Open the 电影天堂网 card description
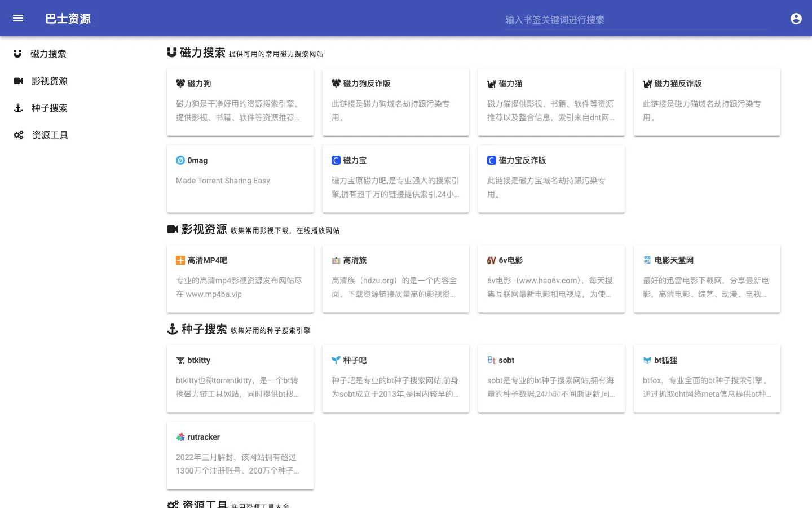Image resolution: width=812 pixels, height=508 pixels. 706,287
